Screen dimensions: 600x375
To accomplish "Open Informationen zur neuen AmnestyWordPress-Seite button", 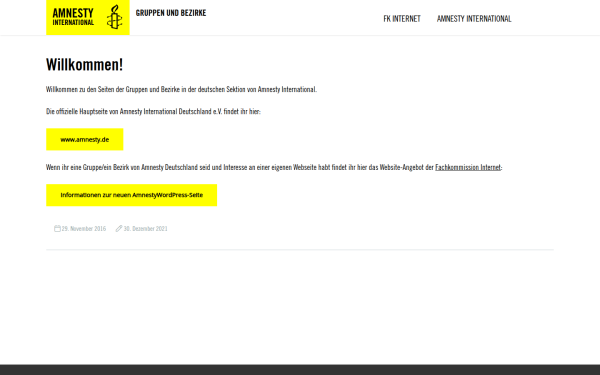I will click(132, 195).
